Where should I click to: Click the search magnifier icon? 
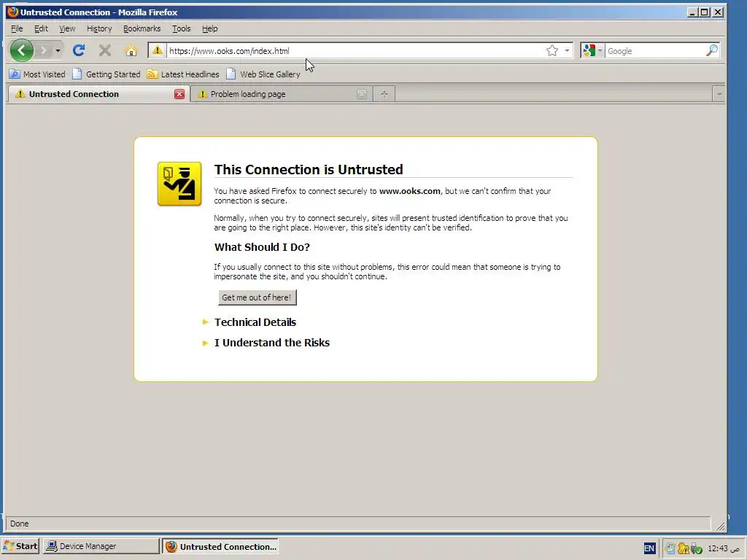pyautogui.click(x=712, y=50)
